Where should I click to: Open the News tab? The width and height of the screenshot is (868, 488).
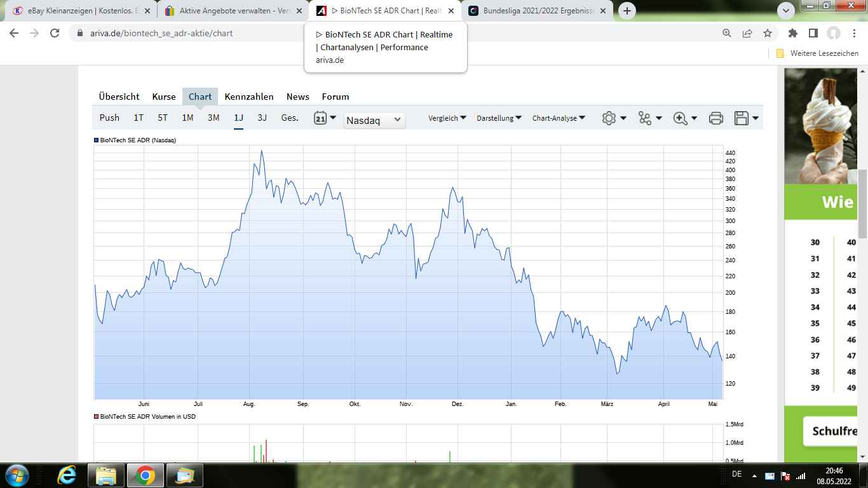click(298, 97)
